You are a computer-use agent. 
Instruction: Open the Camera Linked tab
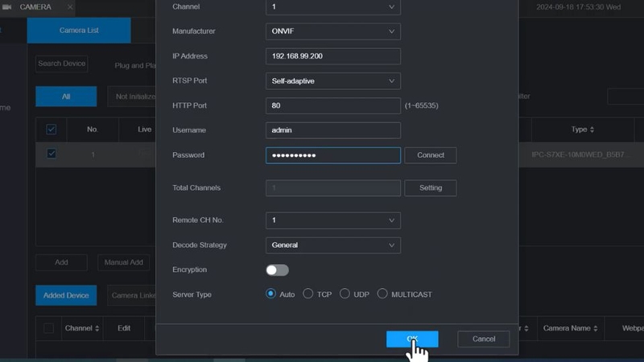[x=132, y=295]
